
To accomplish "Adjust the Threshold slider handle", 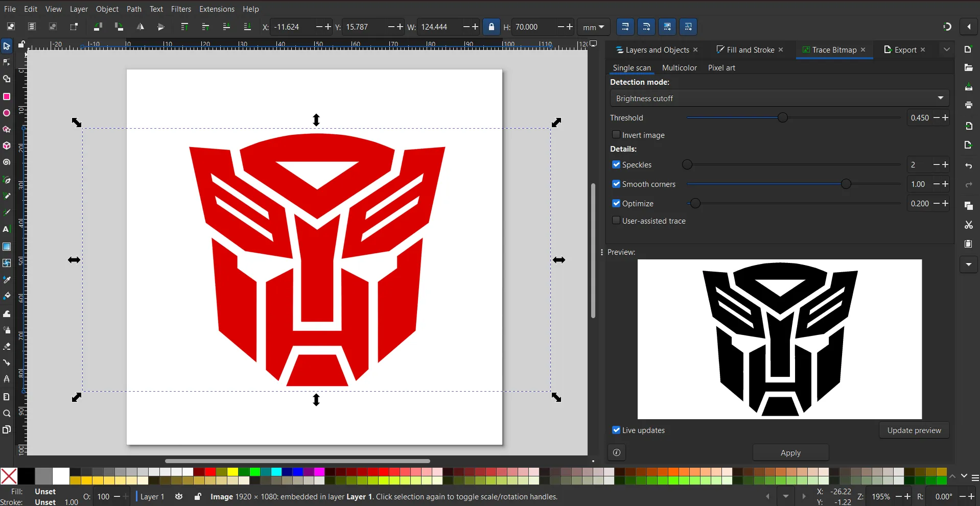I will tap(782, 117).
